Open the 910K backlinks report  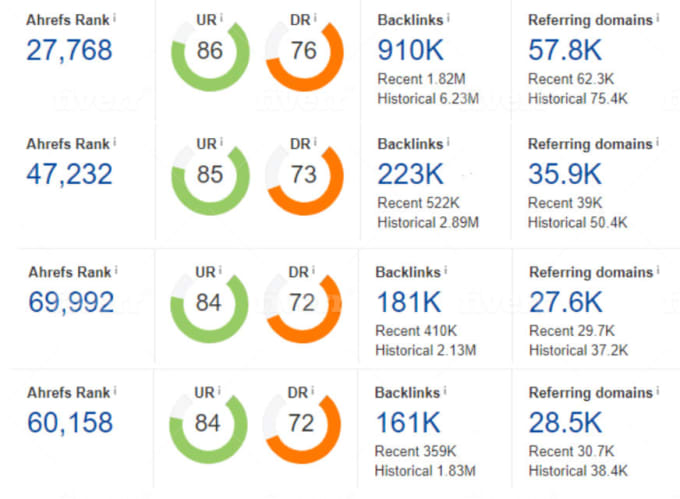[412, 49]
